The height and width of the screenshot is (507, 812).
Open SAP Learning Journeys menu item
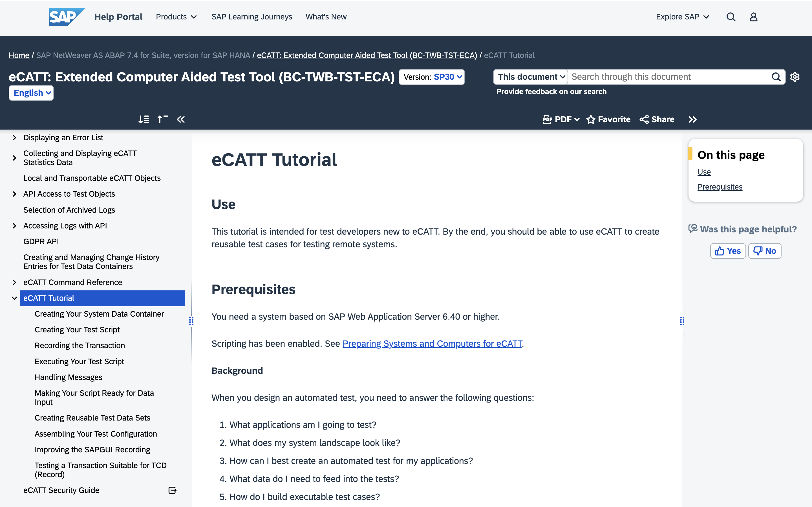(252, 17)
